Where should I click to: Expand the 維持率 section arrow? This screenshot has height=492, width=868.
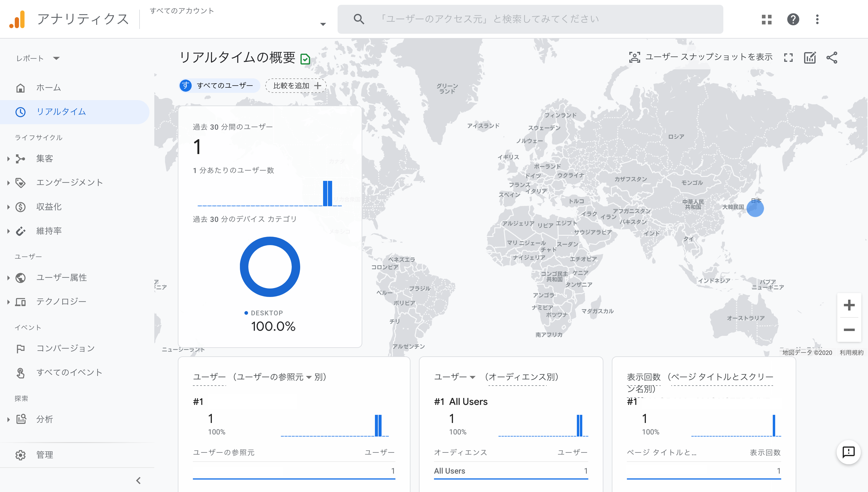(x=8, y=231)
